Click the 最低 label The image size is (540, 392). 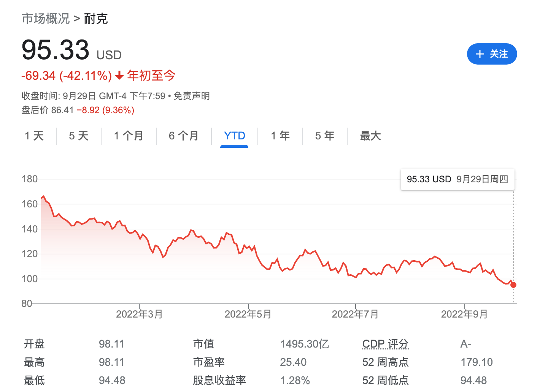[x=34, y=380]
